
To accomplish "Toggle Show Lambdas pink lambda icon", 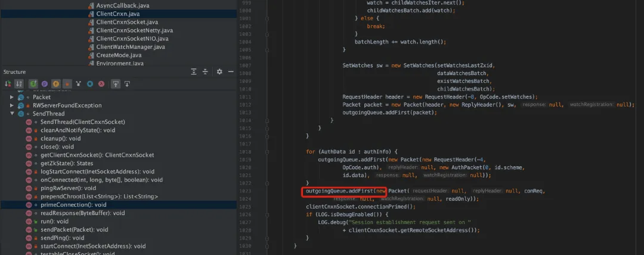I will pos(101,84).
